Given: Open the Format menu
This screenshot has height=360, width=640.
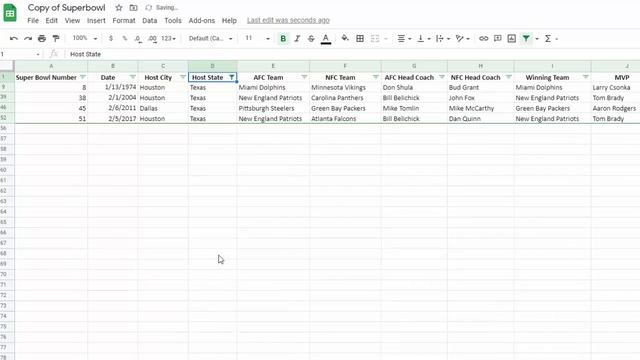Looking at the screenshot, I should (124, 20).
